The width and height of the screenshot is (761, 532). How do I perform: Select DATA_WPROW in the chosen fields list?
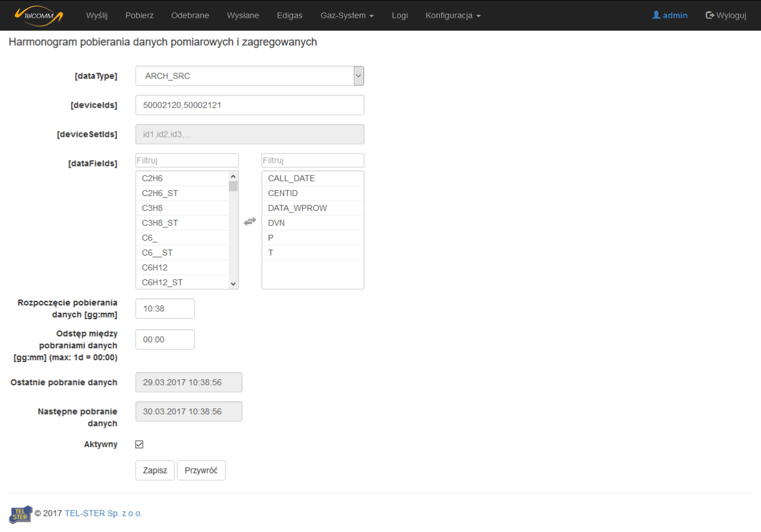313,208
